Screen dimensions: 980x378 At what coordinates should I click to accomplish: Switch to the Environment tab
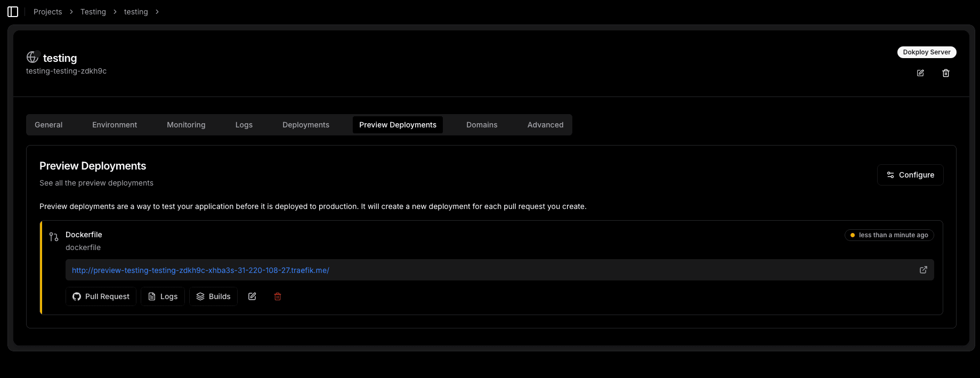115,125
